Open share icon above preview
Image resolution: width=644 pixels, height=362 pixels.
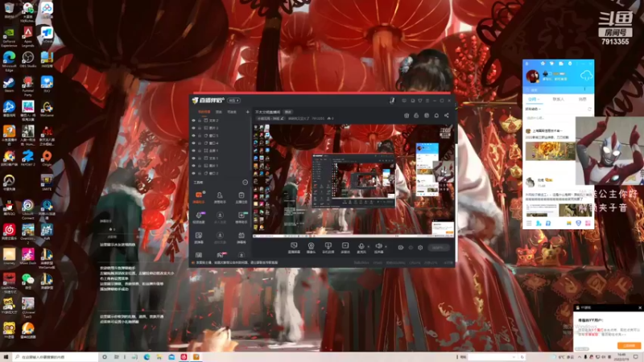coord(447,115)
